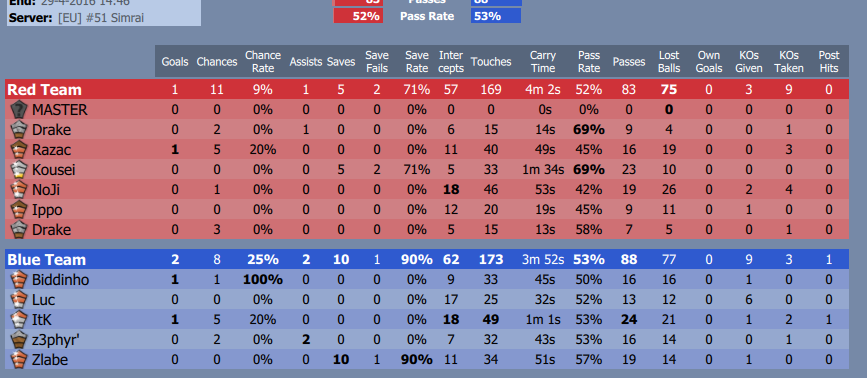Open player name Kousei

tap(54, 170)
